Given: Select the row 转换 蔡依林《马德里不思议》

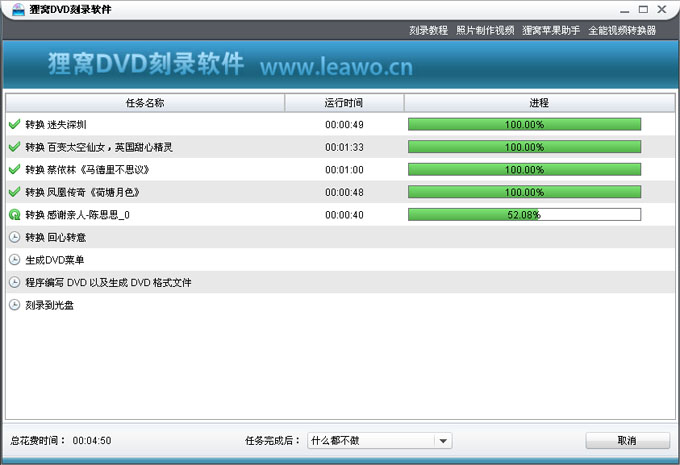Looking at the screenshot, I should coord(340,170).
